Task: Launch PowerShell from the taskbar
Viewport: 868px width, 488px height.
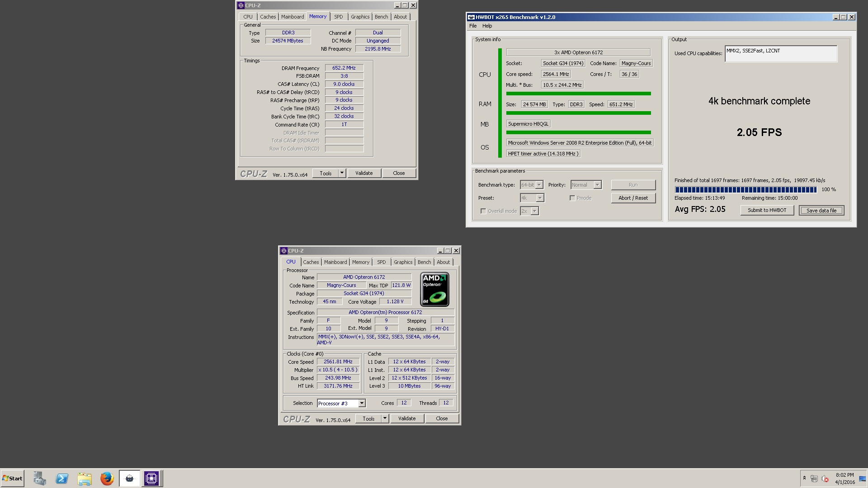Action: tap(62, 479)
